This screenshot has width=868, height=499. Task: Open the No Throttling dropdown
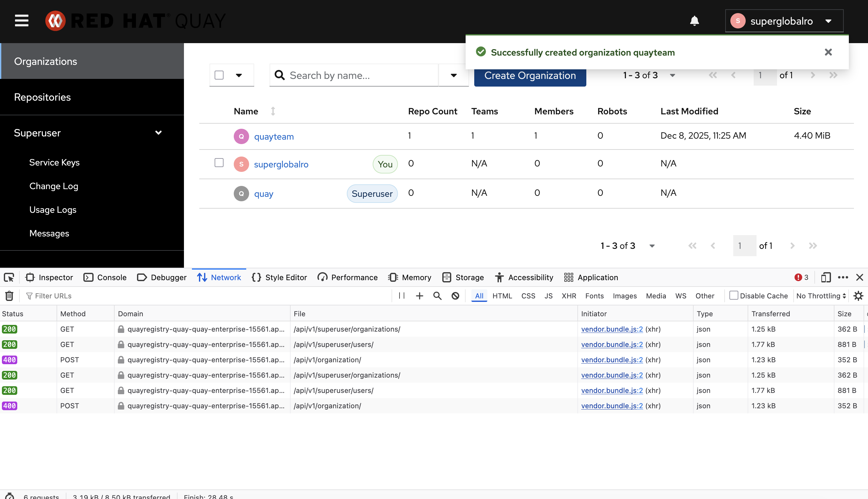coord(821,296)
